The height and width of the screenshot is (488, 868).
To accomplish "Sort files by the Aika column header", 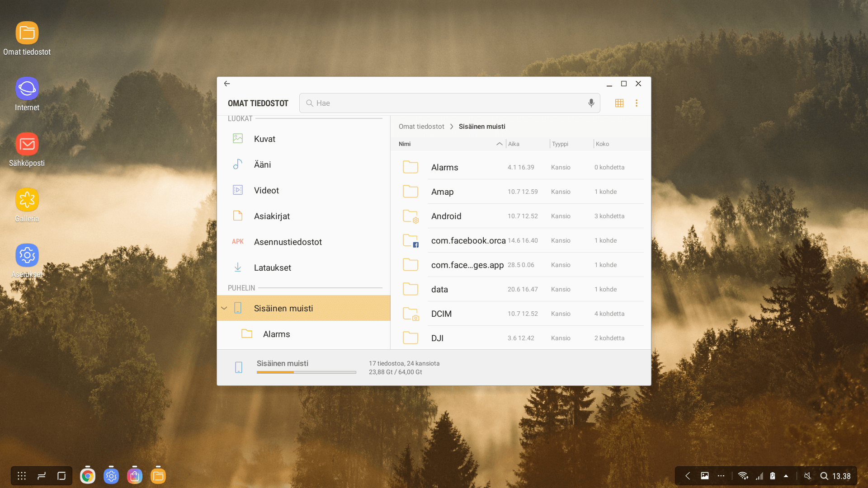I will [514, 144].
